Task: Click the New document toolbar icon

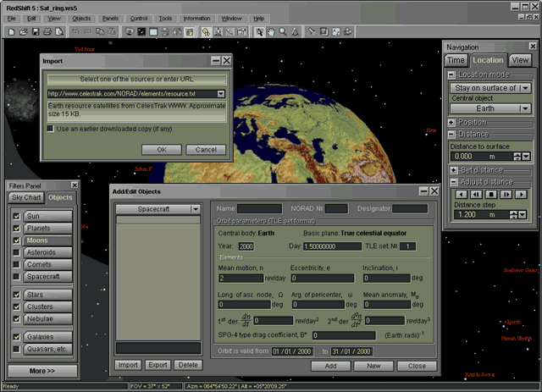Action: click(11, 31)
